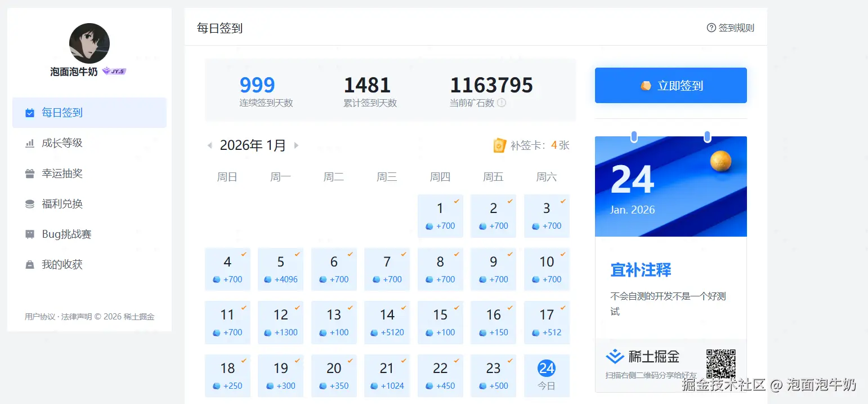Open the 幸运抽奖 menu item
The height and width of the screenshot is (404, 868).
click(x=62, y=174)
